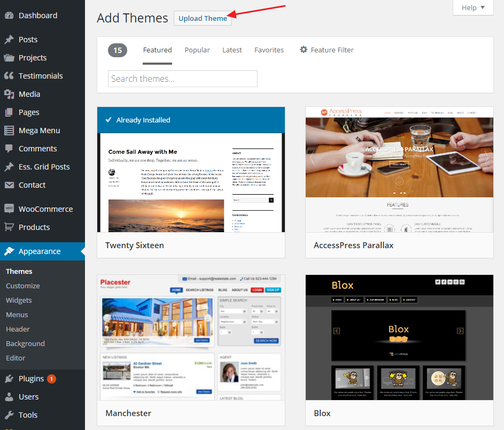
Task: Click the Manchester theme preview
Action: pyautogui.click(x=191, y=337)
